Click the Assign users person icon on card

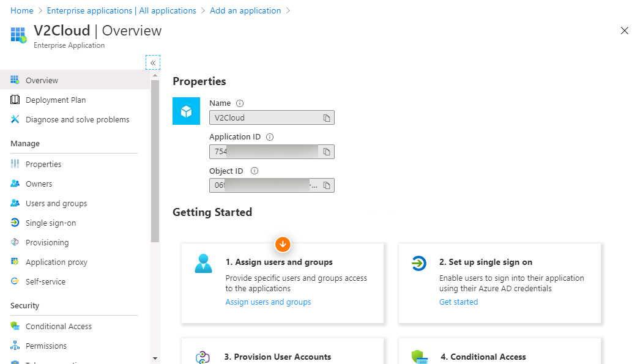(x=203, y=264)
